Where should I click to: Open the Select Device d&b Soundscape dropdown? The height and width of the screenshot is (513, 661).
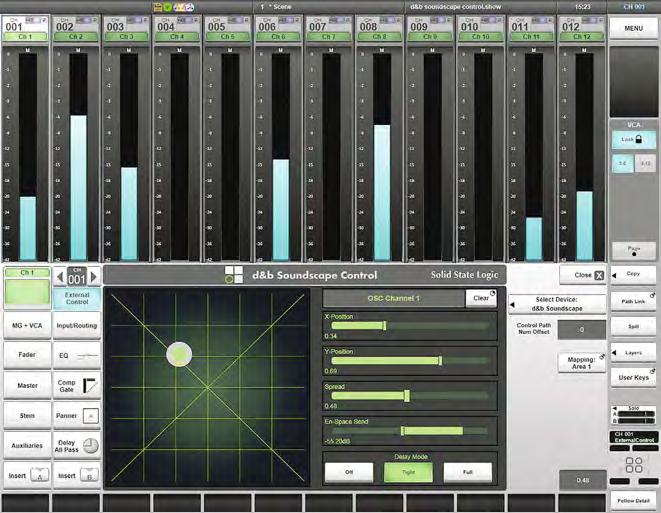pos(557,304)
